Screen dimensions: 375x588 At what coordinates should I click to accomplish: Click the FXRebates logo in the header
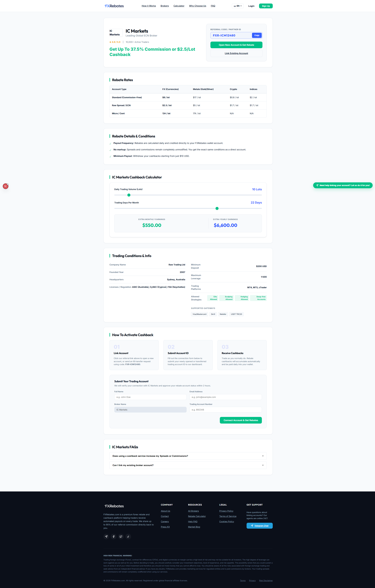pyautogui.click(x=114, y=6)
